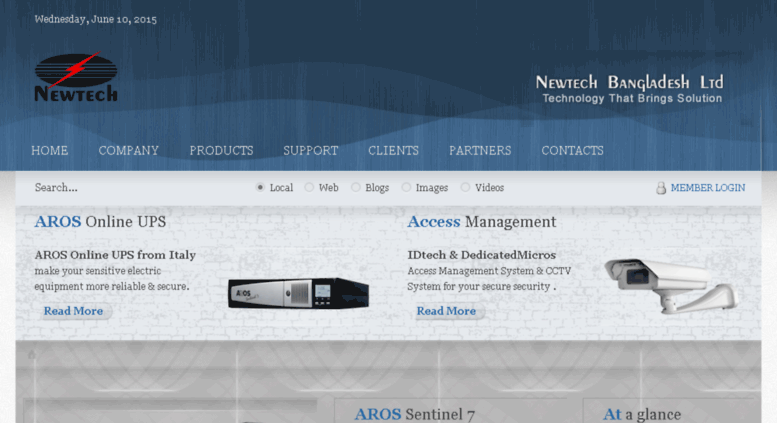The image size is (777, 423).
Task: Click the date Wednesday, June 10, 2015
Action: click(96, 19)
